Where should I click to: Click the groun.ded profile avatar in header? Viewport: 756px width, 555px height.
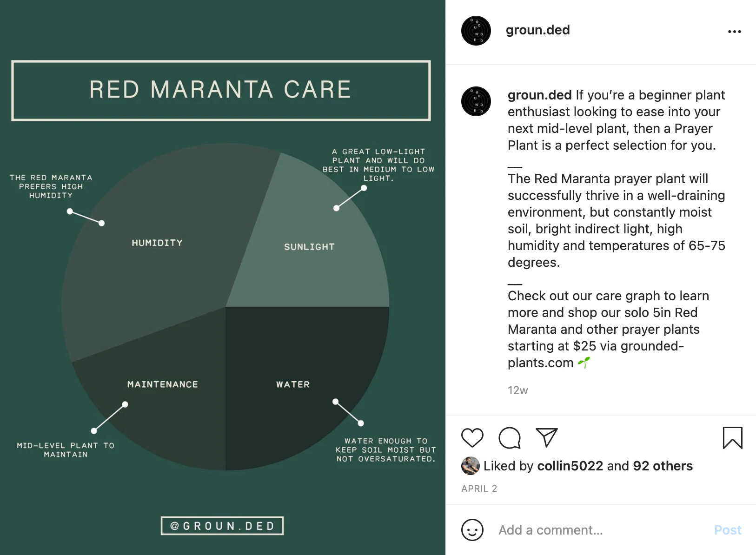tap(476, 31)
